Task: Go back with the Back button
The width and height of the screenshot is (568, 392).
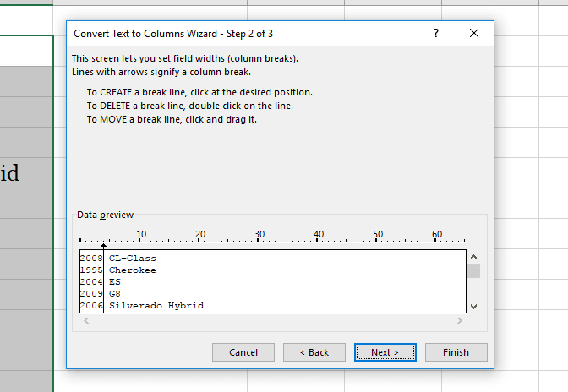Action: pos(314,352)
